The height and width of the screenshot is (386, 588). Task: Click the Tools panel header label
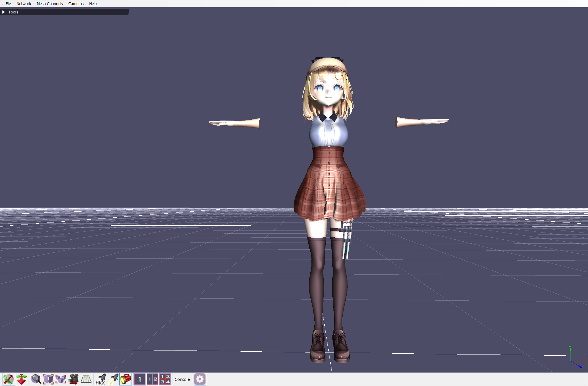click(x=13, y=12)
